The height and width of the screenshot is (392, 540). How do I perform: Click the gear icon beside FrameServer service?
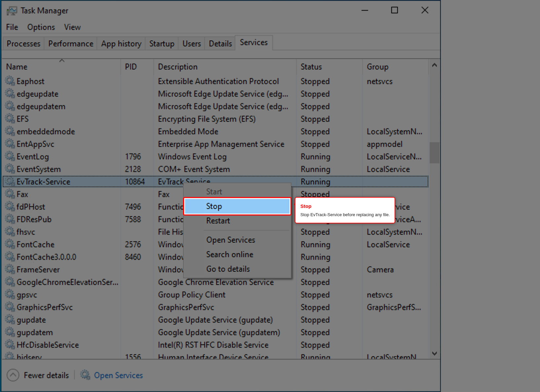(10, 269)
